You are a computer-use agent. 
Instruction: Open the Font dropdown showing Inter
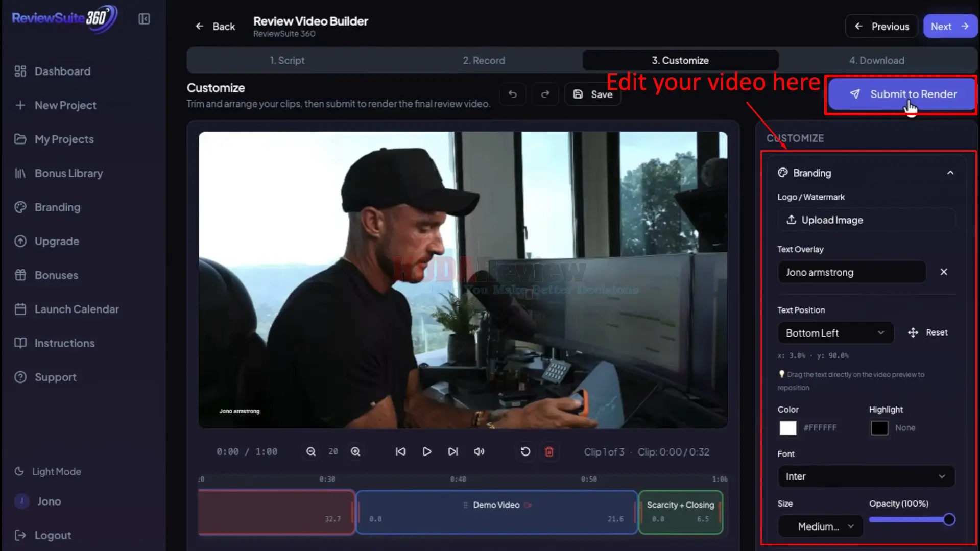pos(865,476)
